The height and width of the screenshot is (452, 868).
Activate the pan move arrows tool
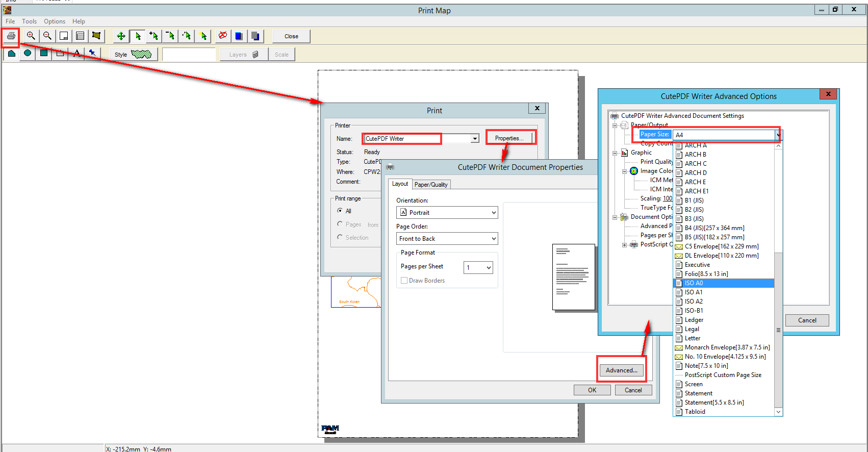click(121, 36)
